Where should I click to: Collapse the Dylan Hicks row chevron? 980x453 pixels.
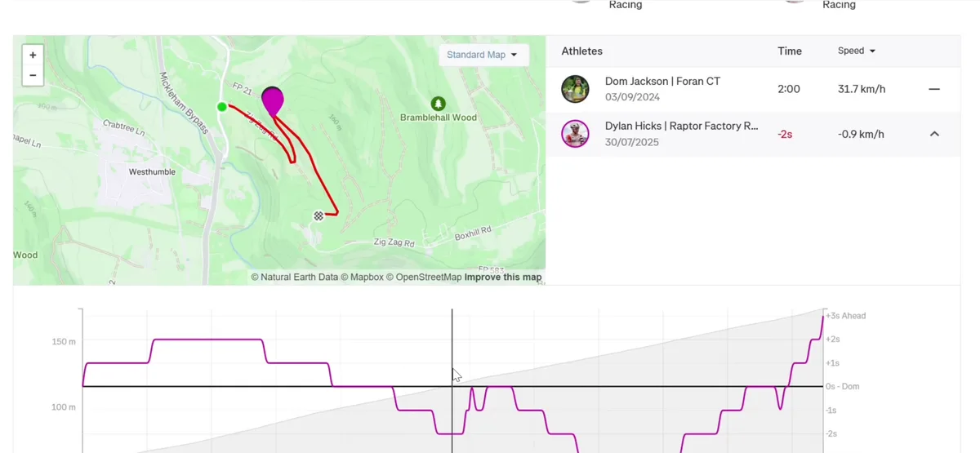pos(934,134)
